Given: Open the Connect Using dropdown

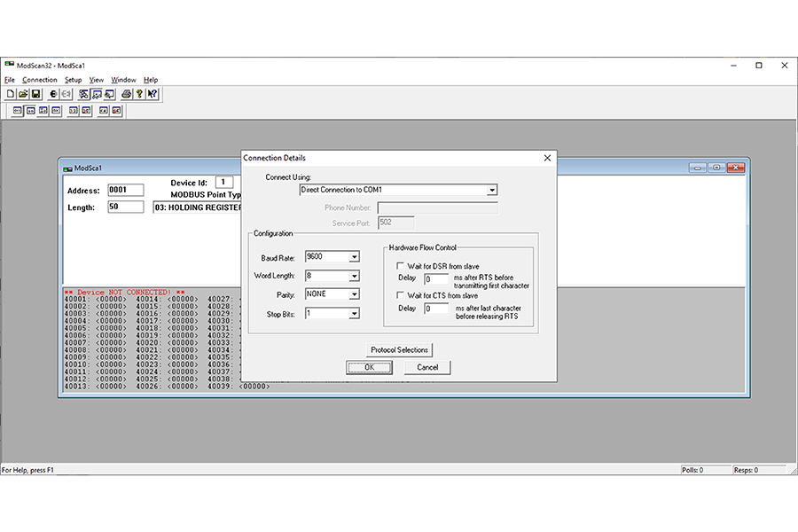Looking at the screenshot, I should click(x=491, y=190).
